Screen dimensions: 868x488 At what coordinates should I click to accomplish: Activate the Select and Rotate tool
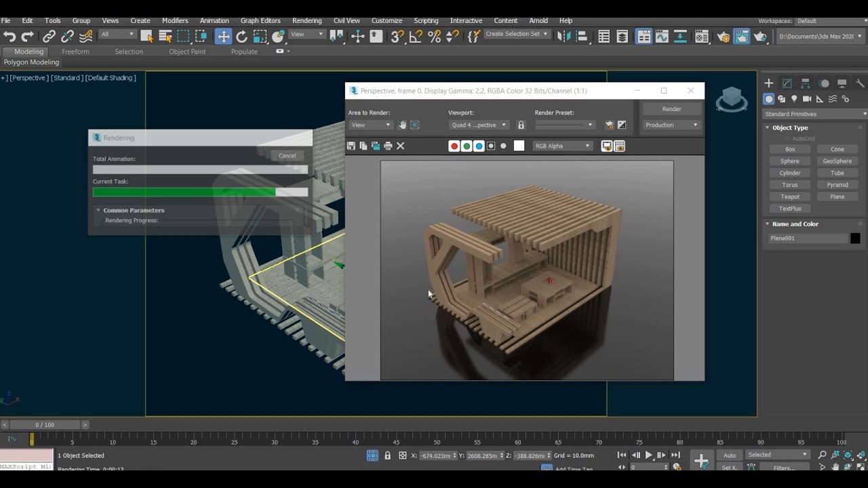coord(241,37)
